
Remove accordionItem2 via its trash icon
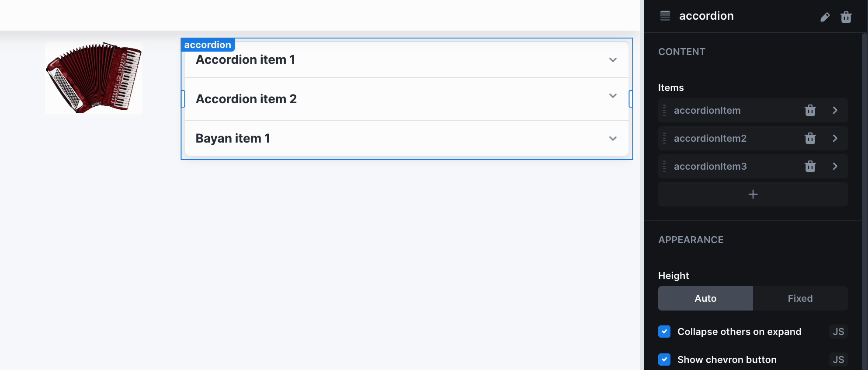pyautogui.click(x=810, y=138)
